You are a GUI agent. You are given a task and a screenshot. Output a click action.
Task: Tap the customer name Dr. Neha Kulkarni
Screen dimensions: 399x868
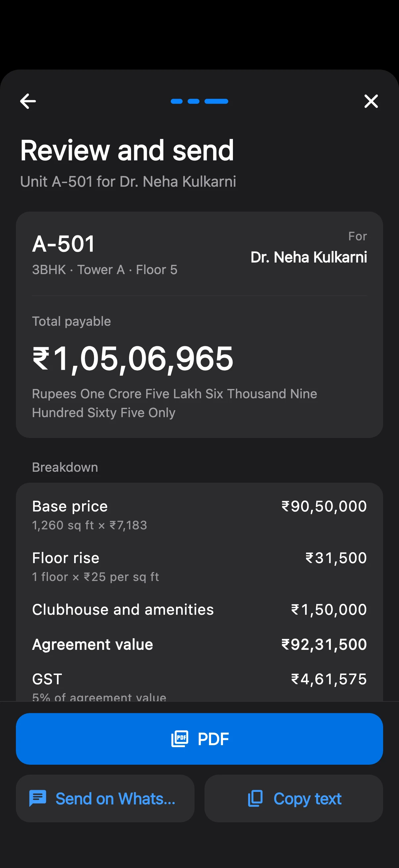click(309, 257)
